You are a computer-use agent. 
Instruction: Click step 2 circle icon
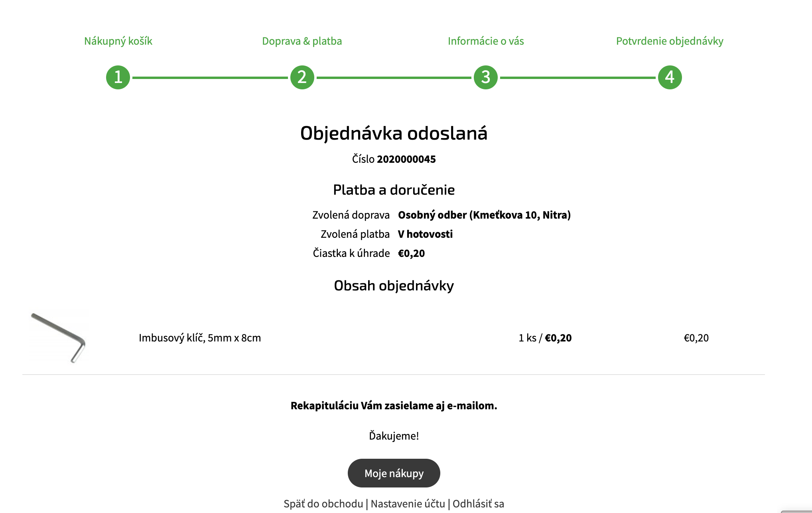(302, 77)
